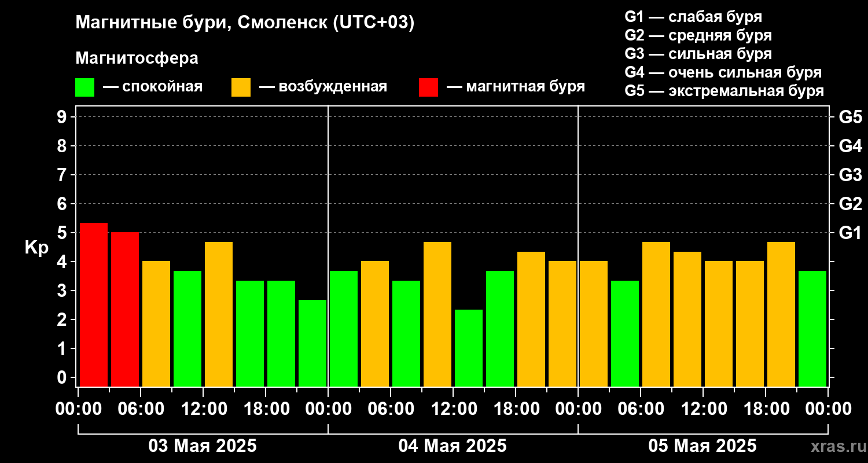The width and height of the screenshot is (868, 463).
Task: Click the second red bar on 03 Мая
Action: pyautogui.click(x=125, y=309)
